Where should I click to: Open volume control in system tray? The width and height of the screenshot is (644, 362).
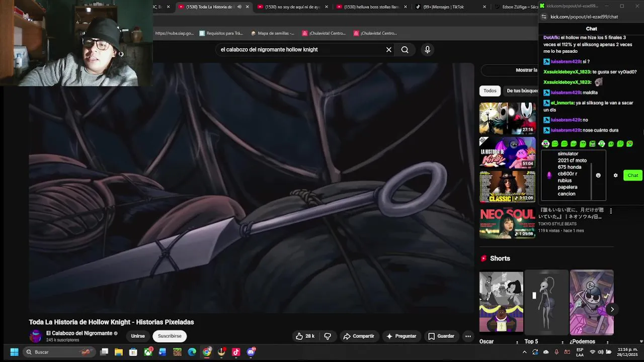(x=601, y=352)
